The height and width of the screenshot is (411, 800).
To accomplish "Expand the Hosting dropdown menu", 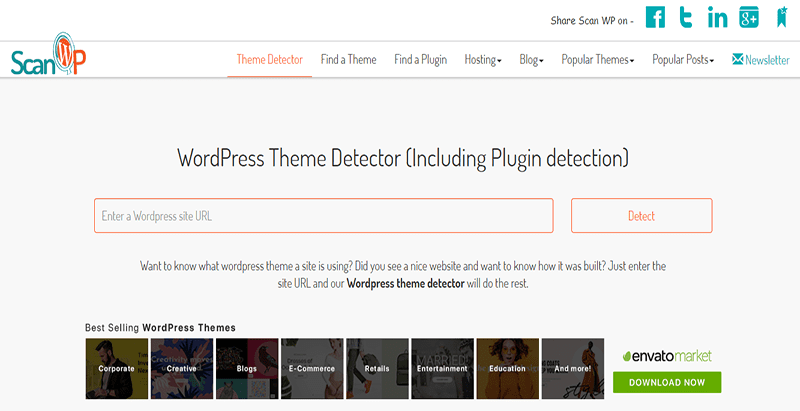I will pyautogui.click(x=483, y=60).
